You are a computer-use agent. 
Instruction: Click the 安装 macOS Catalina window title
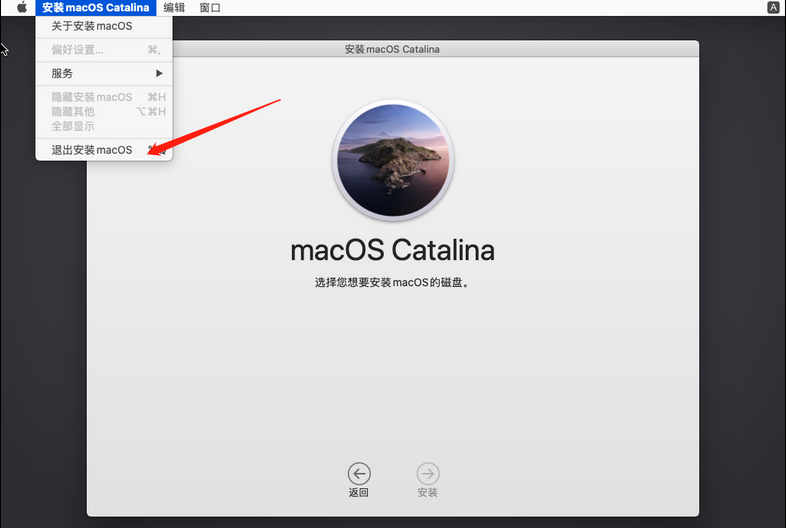392,49
